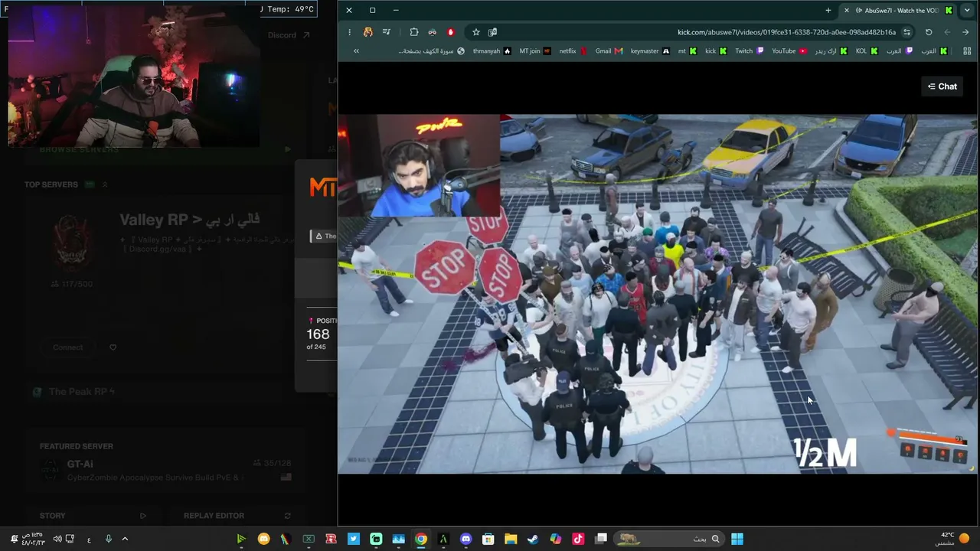Open File Explorer from the taskbar
Screen dimensions: 980x551
(511, 539)
